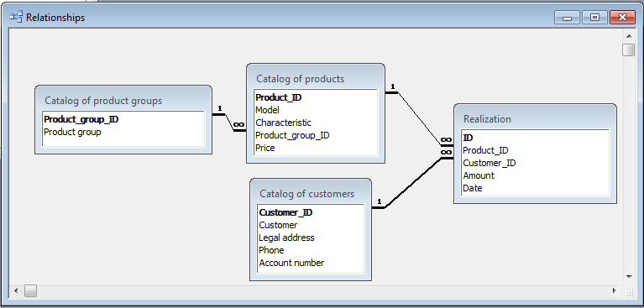Select Product_ID in the Realization table
This screenshot has width=644, height=308.
pyautogui.click(x=535, y=151)
